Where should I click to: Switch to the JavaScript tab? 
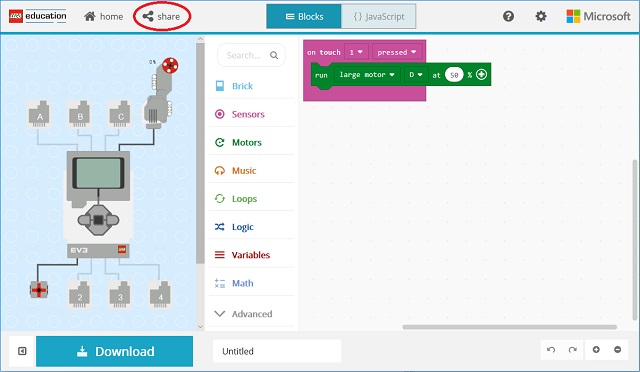tap(378, 16)
